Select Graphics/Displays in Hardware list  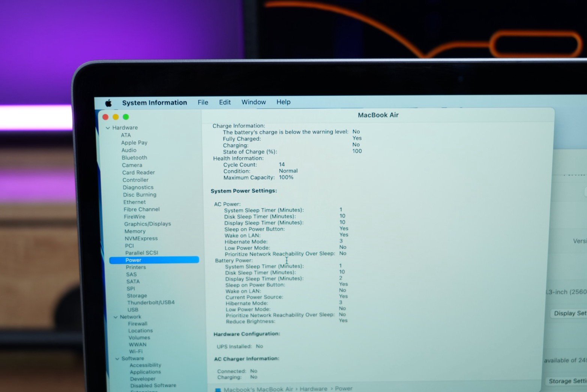(x=147, y=224)
